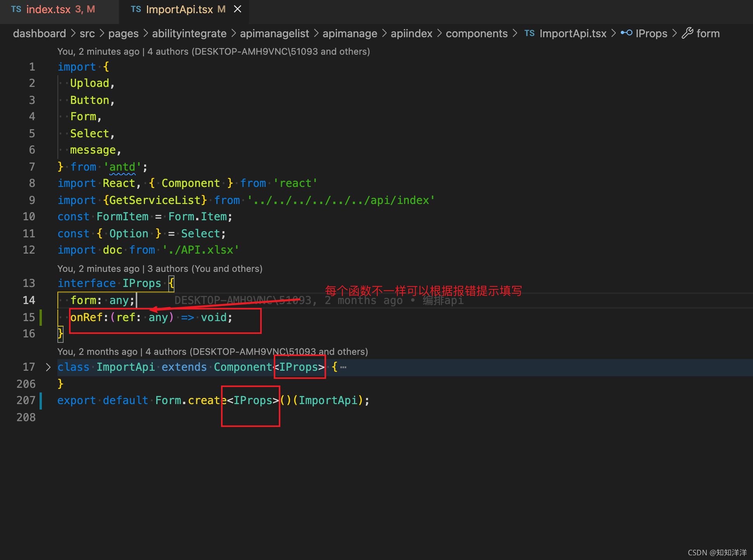
Task: Click the TS icon on ImportApi.tsx tab
Action: point(136,9)
